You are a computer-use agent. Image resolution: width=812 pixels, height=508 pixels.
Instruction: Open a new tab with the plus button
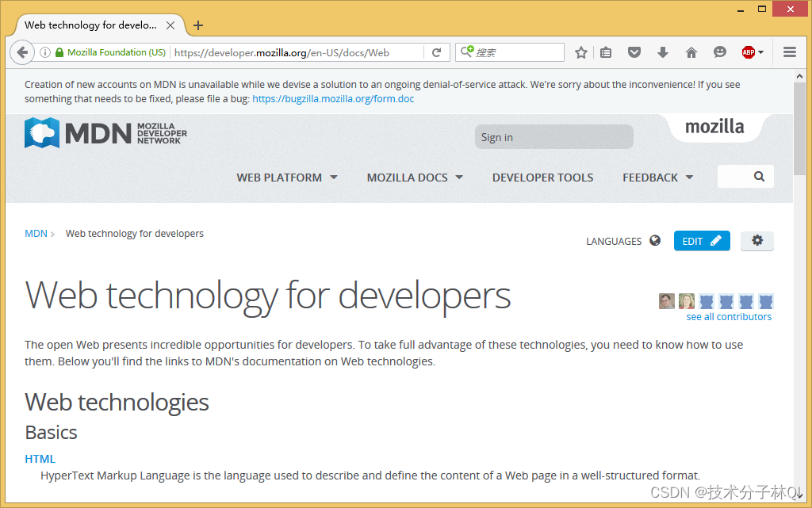[197, 25]
